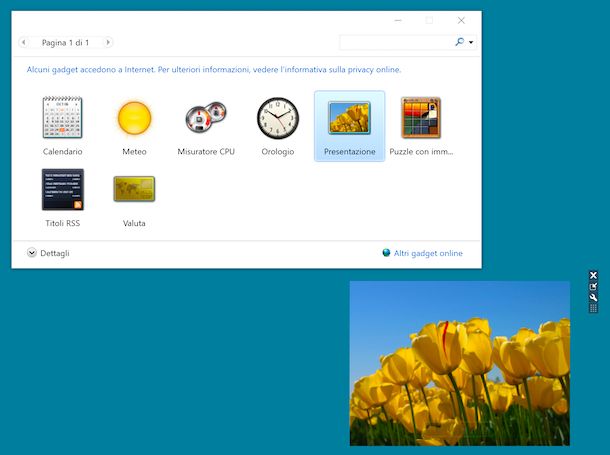The height and width of the screenshot is (455, 610).
Task: Select the Presentazione slideshow gadget icon
Action: point(349,118)
